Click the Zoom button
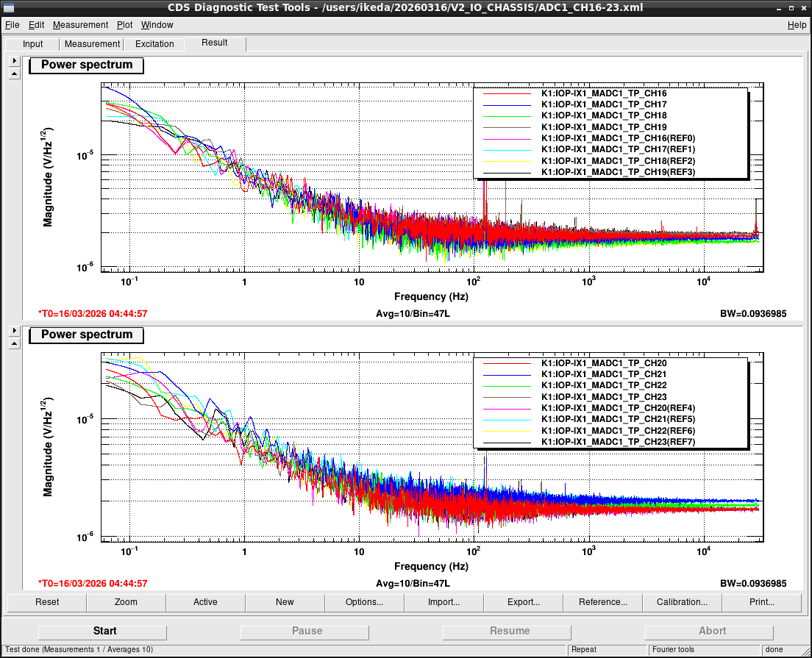This screenshot has height=658, width=812. coord(126,602)
